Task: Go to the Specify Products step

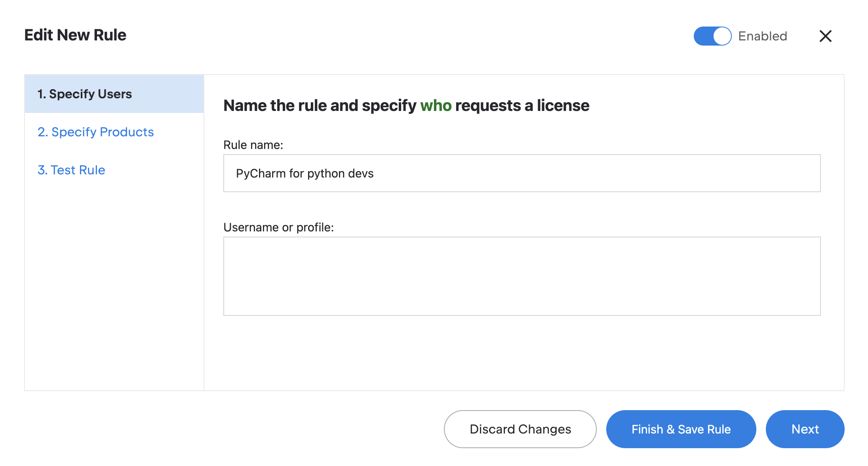Action: click(95, 132)
